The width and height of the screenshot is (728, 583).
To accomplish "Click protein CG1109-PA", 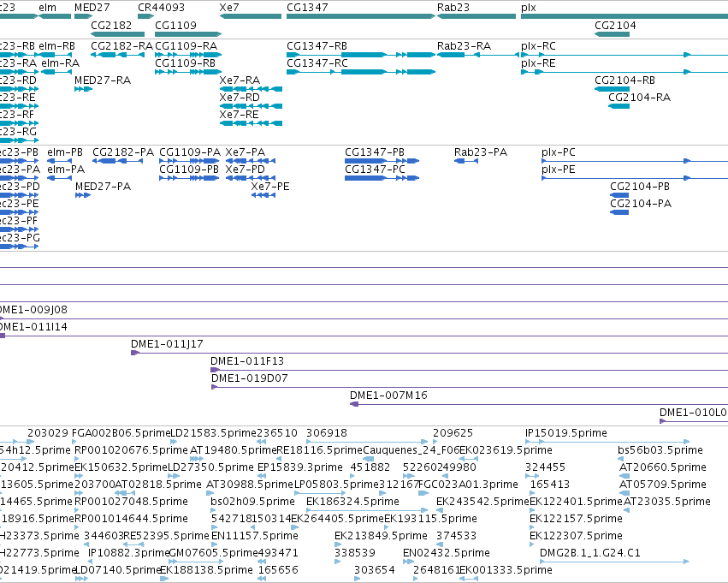I will [189, 161].
